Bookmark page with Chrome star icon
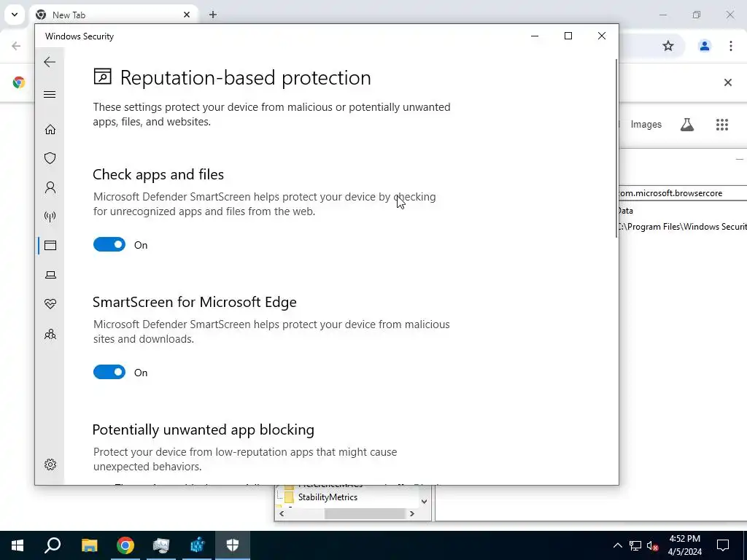Image resolution: width=747 pixels, height=560 pixels. (668, 46)
